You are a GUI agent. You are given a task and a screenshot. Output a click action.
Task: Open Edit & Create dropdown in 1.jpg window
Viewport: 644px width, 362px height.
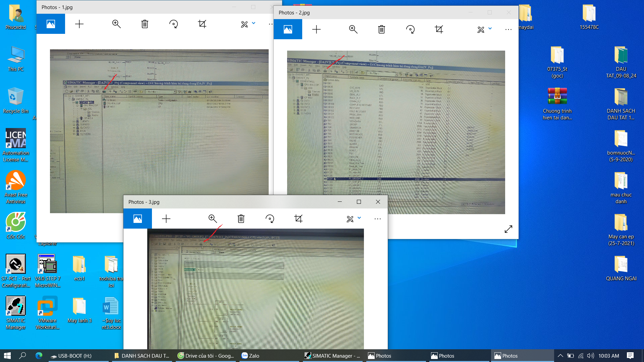[x=248, y=24]
